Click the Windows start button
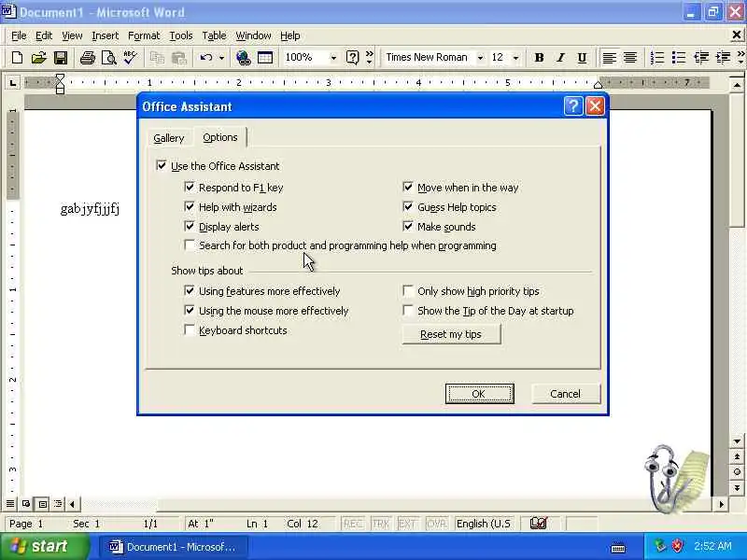Image resolution: width=747 pixels, height=560 pixels. tap(44, 546)
